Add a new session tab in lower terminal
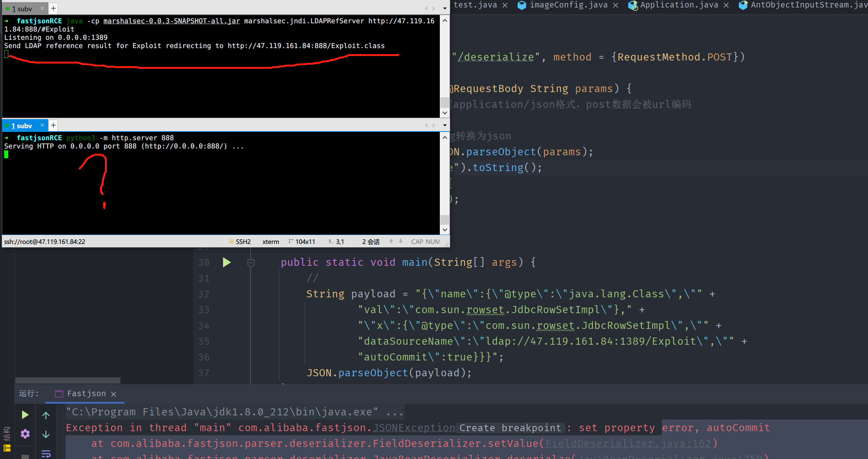 [x=53, y=125]
